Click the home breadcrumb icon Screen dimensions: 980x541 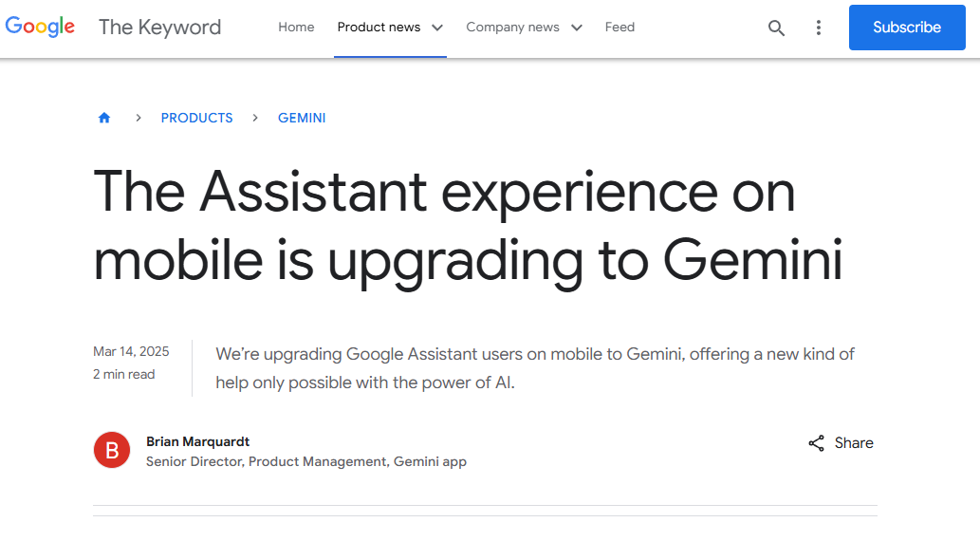pyautogui.click(x=104, y=118)
